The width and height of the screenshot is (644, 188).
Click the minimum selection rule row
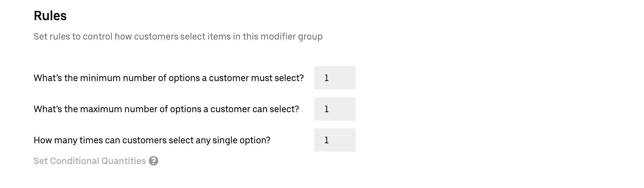[x=169, y=78]
